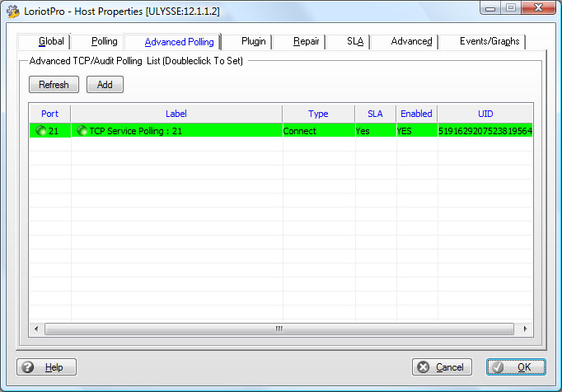This screenshot has width=562, height=392.
Task: Click the horizontal scrollbar left arrow
Action: pyautogui.click(x=36, y=329)
